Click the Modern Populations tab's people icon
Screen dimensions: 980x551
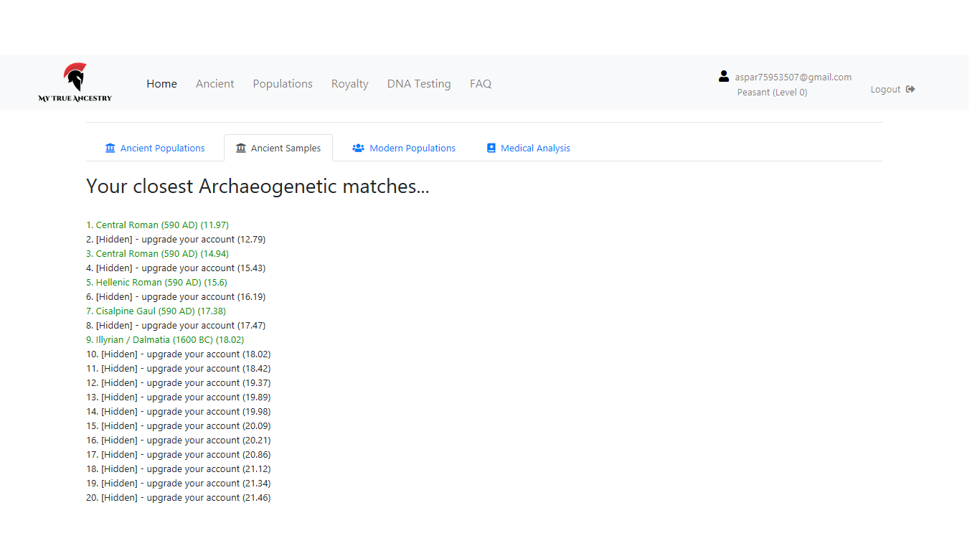[x=358, y=148]
